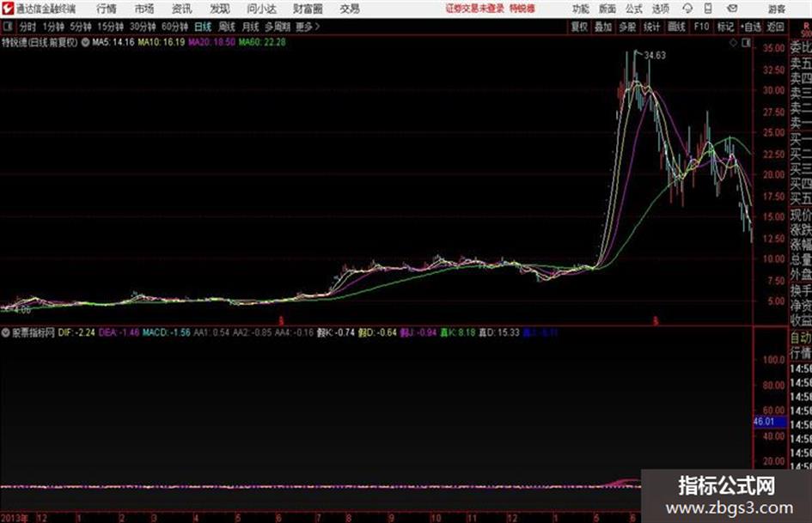Click the MA60: 22.28 indicator value

click(262, 42)
